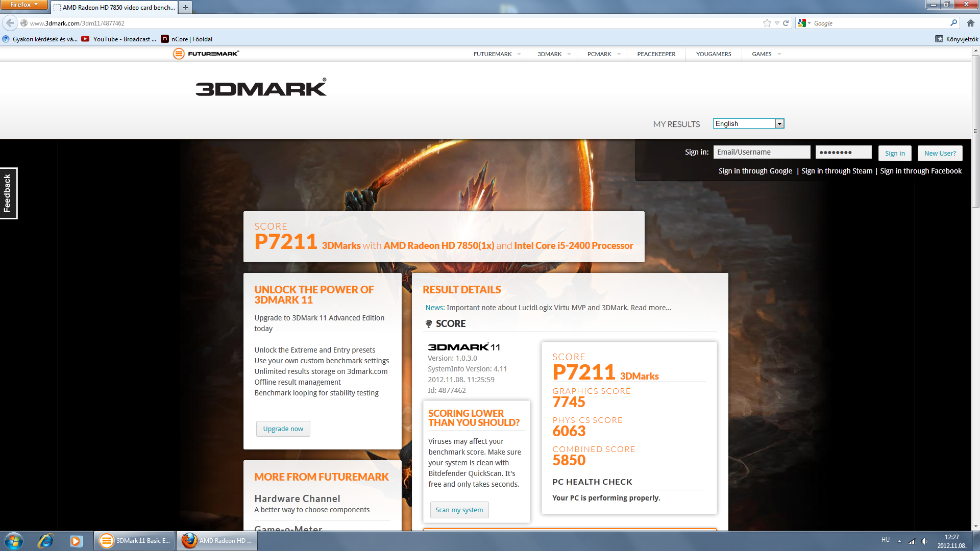Open the PEACEKEEPER menu item
This screenshot has width=980, height=551.
(x=656, y=54)
